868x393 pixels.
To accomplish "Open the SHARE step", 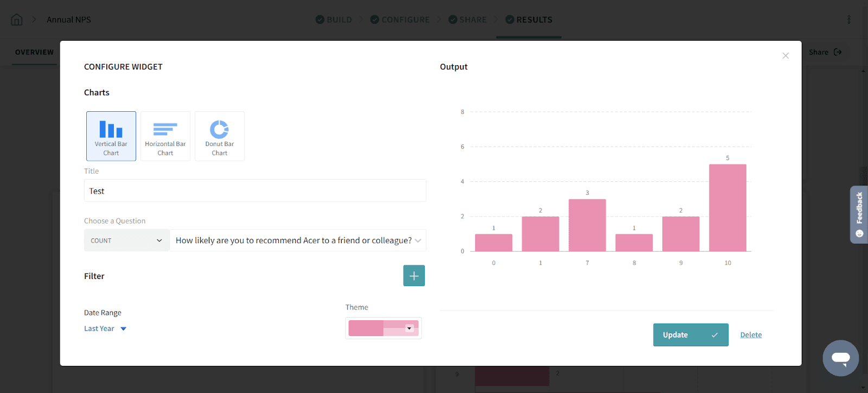I will [468, 20].
